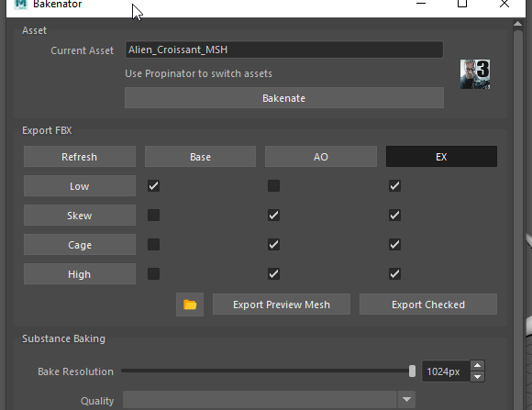Click the Maya app icon in title bar

(21, 4)
